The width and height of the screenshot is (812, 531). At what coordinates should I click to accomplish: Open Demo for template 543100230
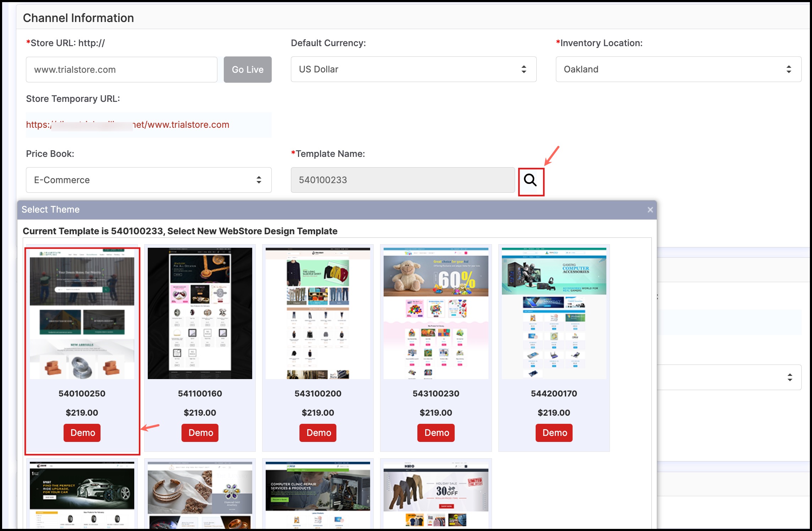coord(436,433)
